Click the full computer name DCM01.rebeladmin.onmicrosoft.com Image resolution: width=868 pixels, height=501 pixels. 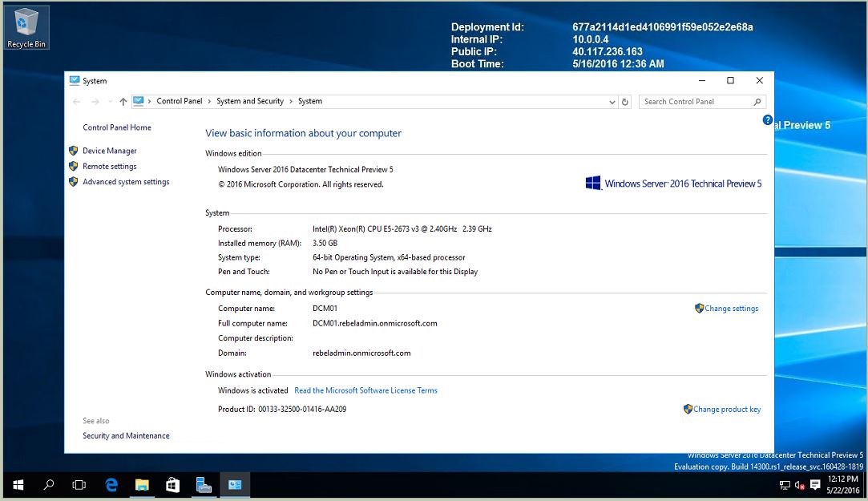coord(375,323)
